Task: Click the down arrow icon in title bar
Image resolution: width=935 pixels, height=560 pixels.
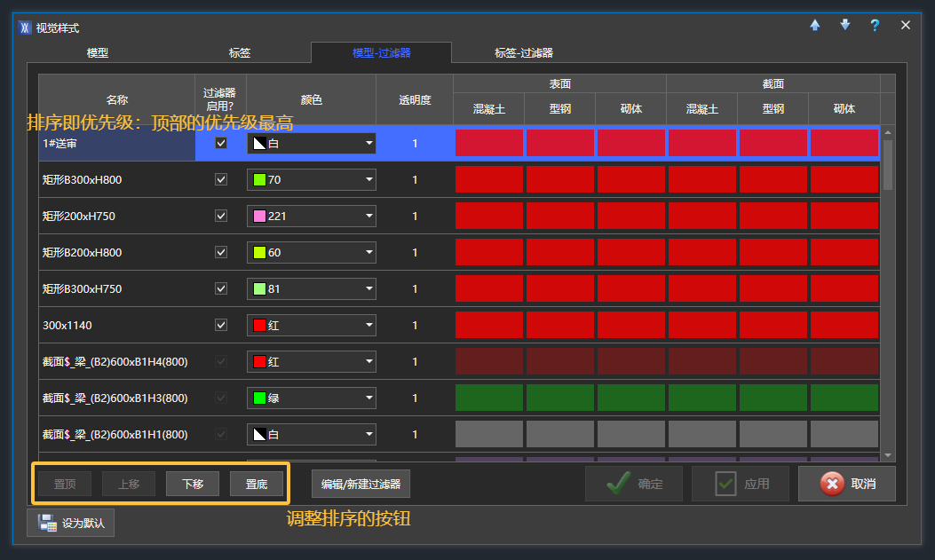Action: (845, 25)
